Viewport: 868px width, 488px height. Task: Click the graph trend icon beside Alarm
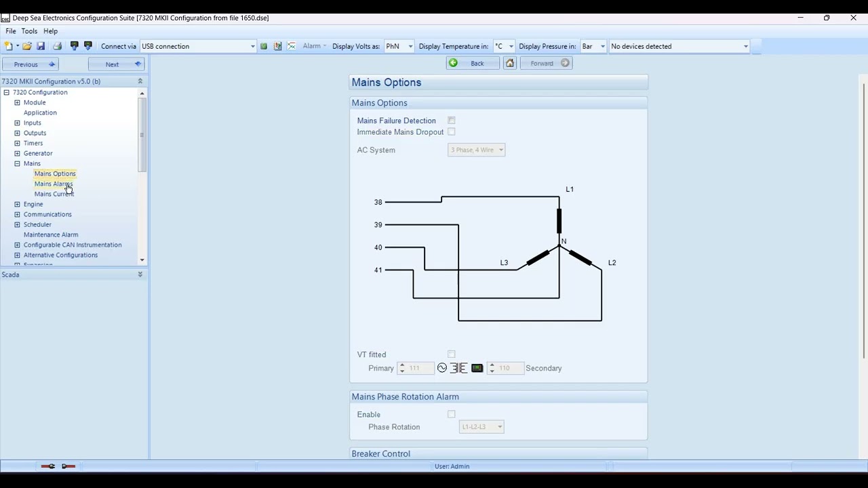(x=292, y=46)
